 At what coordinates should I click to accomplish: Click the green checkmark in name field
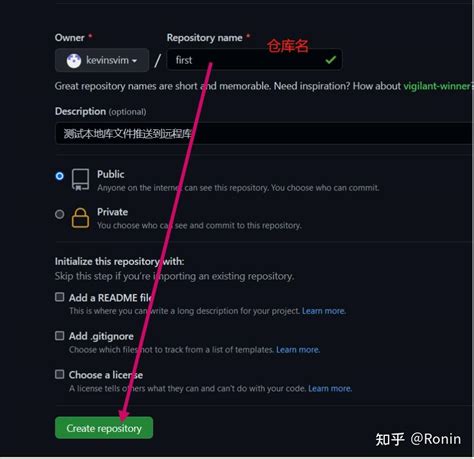pyautogui.click(x=330, y=60)
